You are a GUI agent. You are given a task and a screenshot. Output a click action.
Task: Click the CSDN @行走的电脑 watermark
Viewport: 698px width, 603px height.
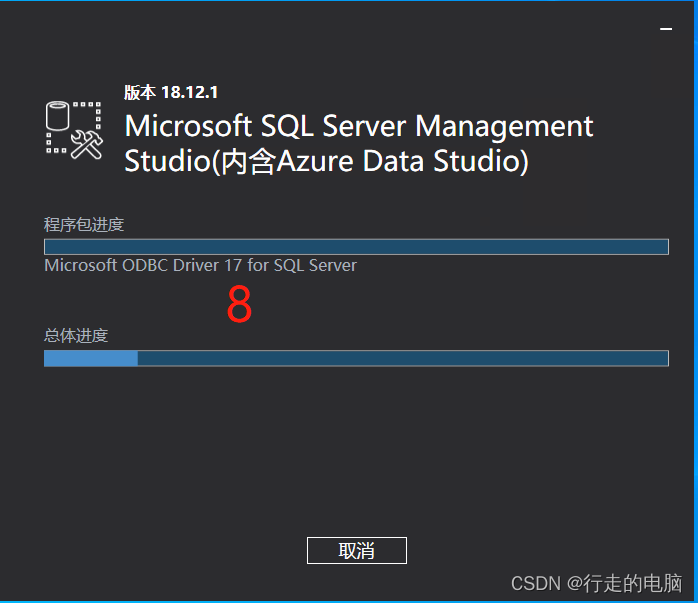[x=597, y=583]
